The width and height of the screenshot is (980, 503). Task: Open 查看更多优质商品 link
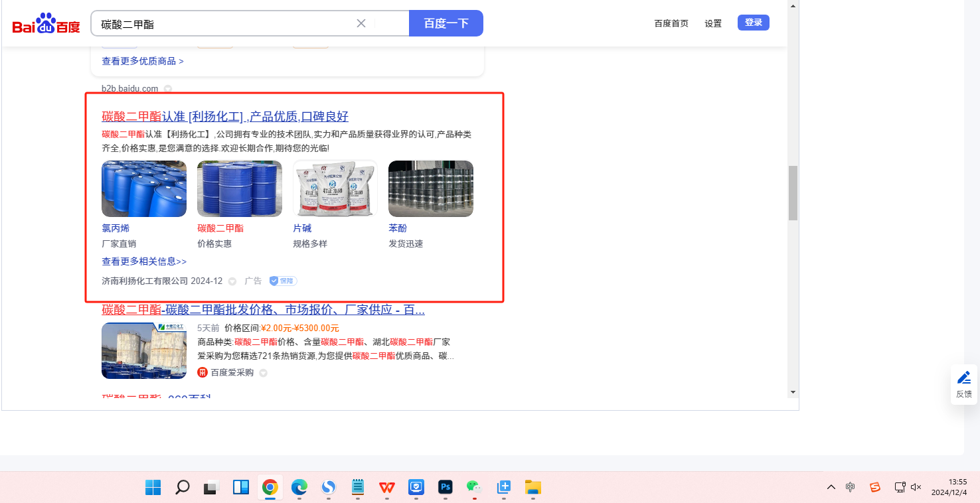click(143, 61)
